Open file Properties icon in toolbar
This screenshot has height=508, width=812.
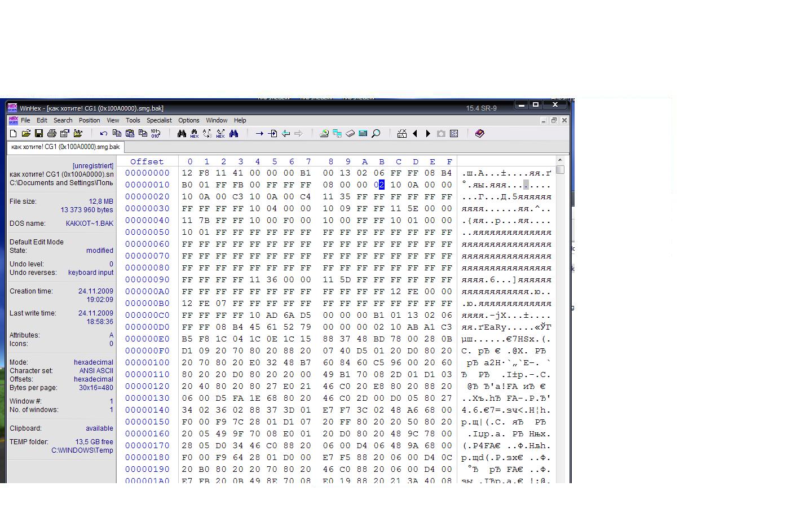(x=65, y=134)
